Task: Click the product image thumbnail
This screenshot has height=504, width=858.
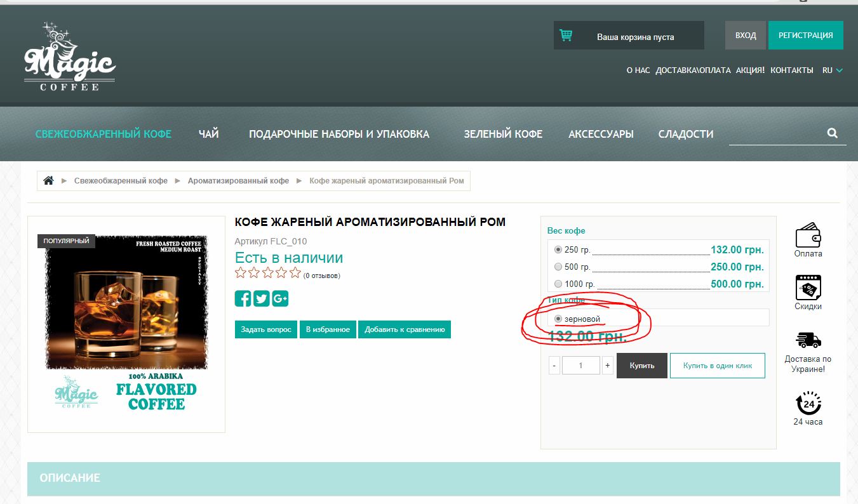Action: coord(126,324)
